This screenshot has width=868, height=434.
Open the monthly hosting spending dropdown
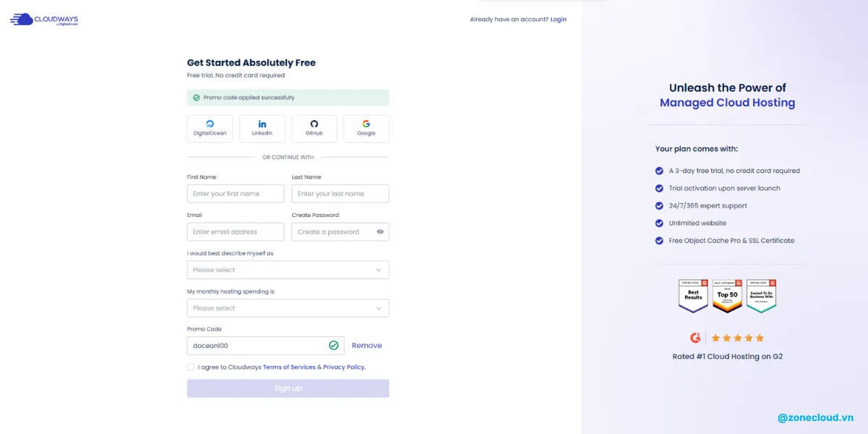288,308
